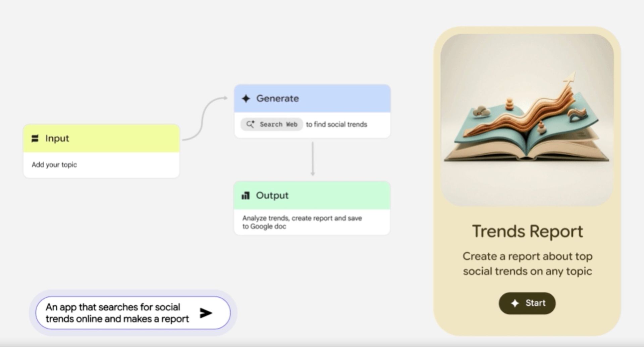This screenshot has height=347, width=644.
Task: Click the sparkle icon inside Start button
Action: coord(515,303)
